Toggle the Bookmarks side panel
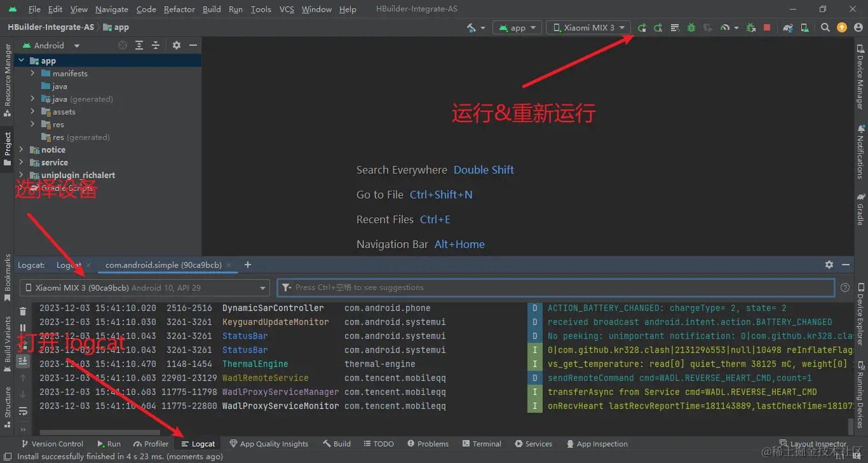868x463 pixels. point(8,277)
